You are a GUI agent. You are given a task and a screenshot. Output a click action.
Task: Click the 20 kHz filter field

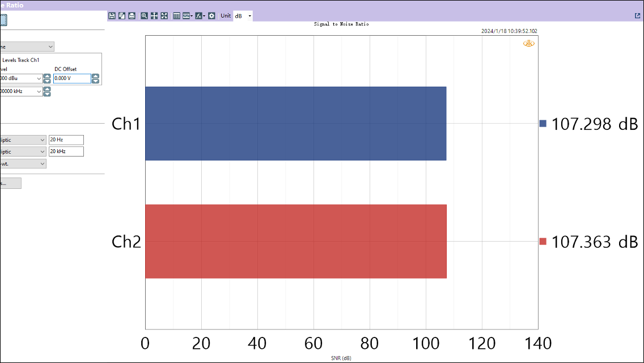pos(66,151)
